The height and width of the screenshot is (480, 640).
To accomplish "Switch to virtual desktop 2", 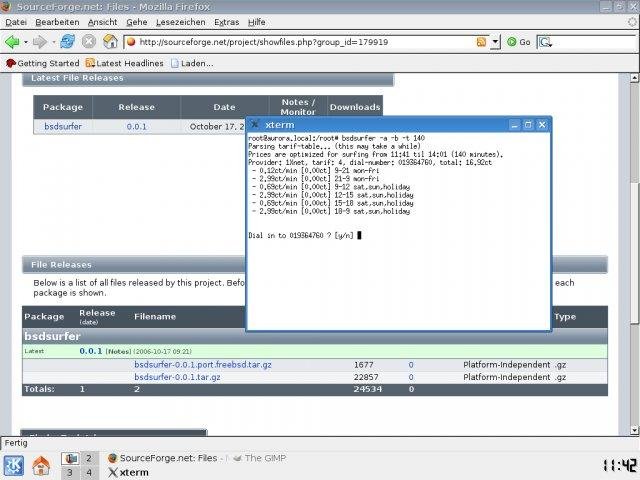I will point(89,459).
